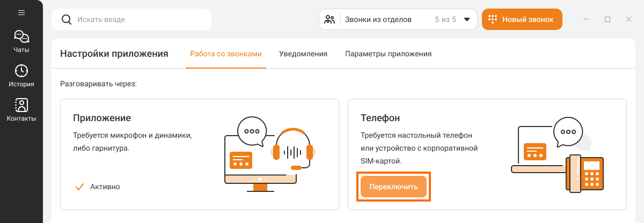Open the Звонки из отделов selector

pos(378,19)
